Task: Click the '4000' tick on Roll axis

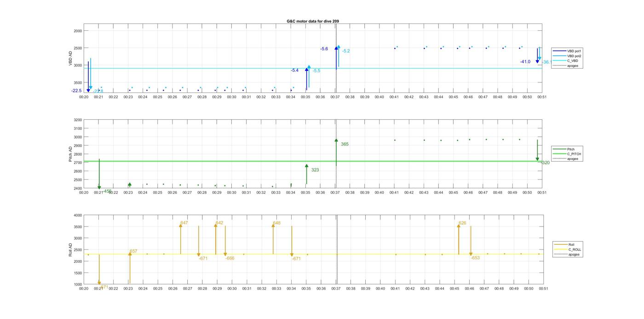Action: pyautogui.click(x=77, y=215)
